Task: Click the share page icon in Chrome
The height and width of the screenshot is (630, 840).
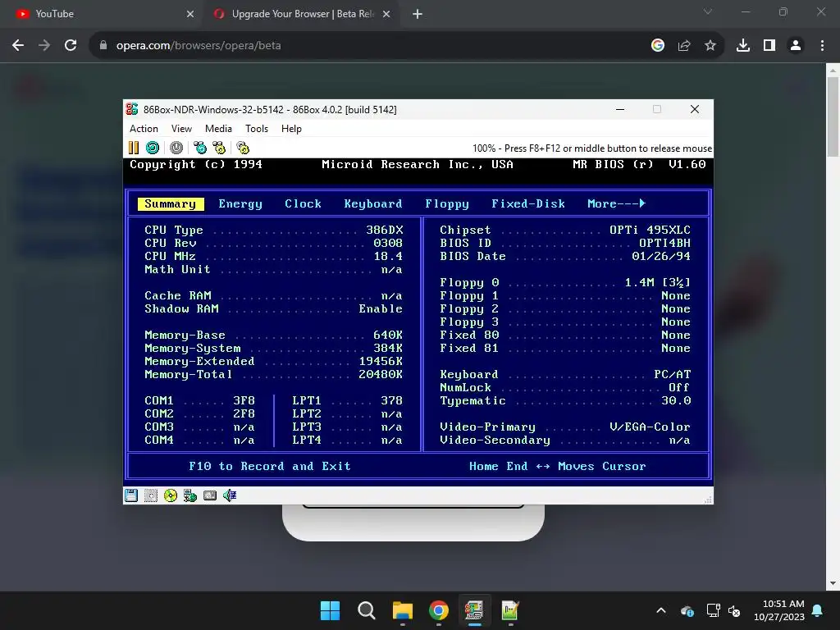Action: [x=684, y=46]
